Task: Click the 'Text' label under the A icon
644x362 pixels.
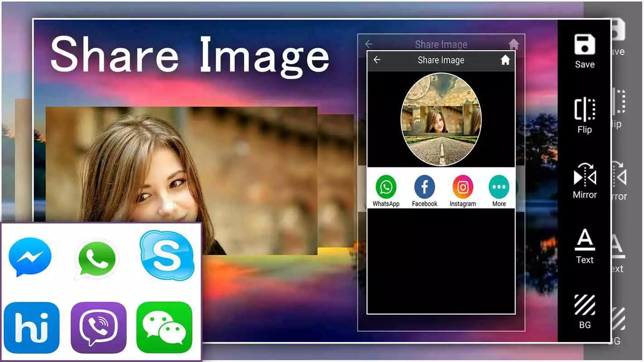Action: click(585, 260)
